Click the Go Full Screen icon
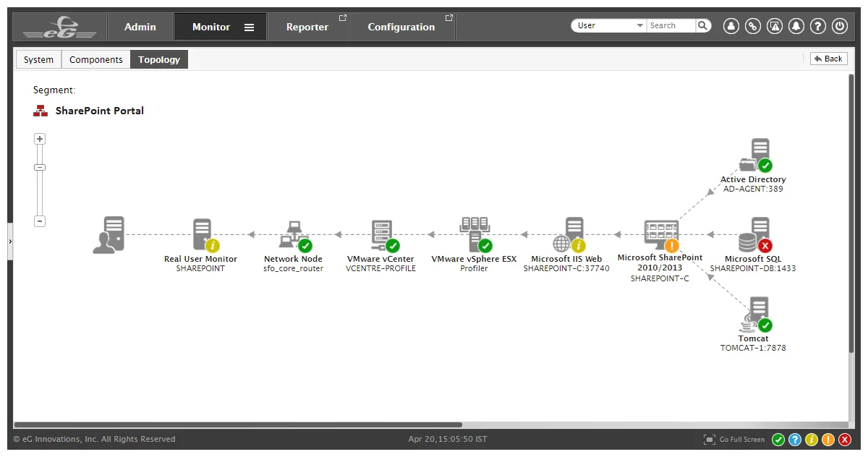This screenshot has width=868, height=457. click(710, 439)
